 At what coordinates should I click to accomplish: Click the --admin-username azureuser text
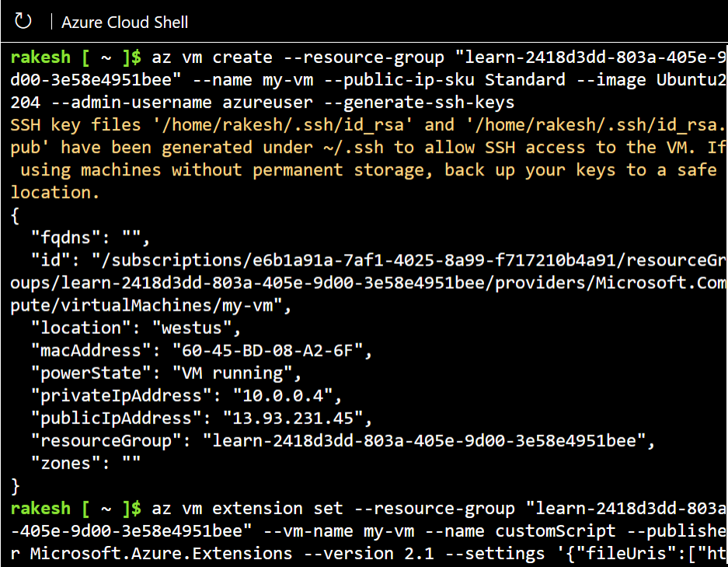click(182, 103)
